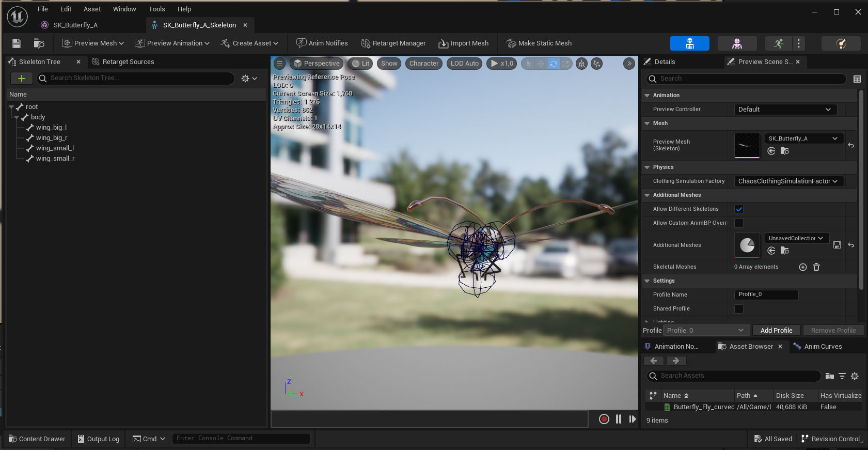
Task: Go forward in the Asset Browser history
Action: [676, 361]
